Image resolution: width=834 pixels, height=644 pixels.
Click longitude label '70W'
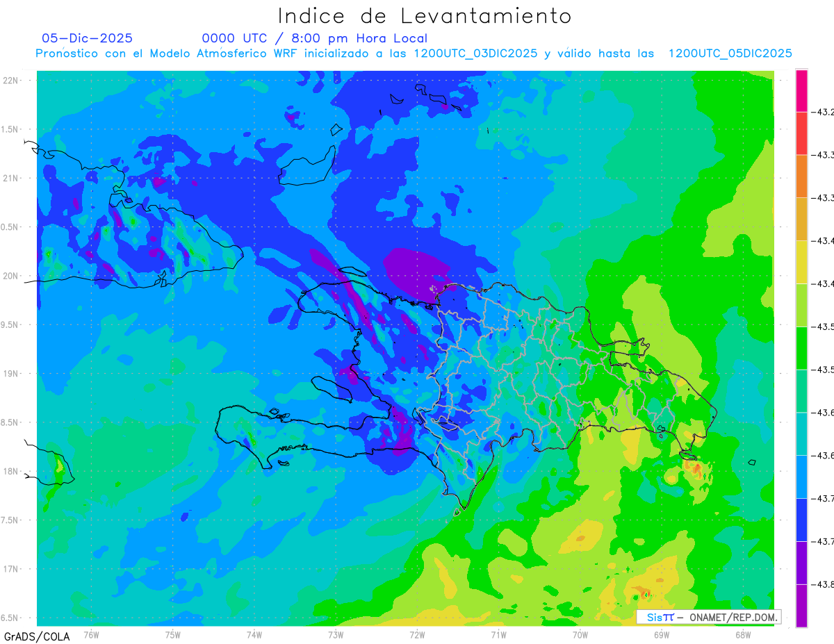click(580, 634)
